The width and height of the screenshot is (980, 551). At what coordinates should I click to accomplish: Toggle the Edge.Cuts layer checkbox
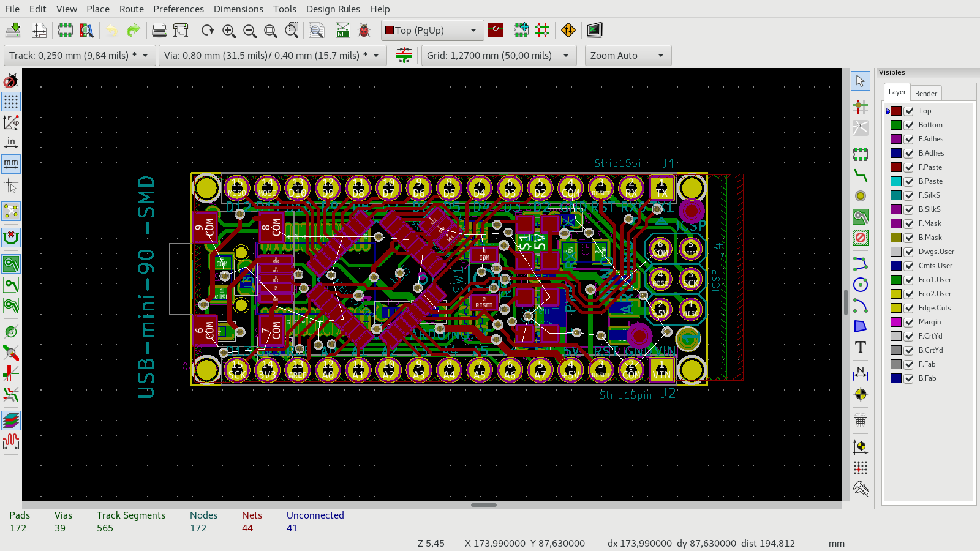click(909, 308)
